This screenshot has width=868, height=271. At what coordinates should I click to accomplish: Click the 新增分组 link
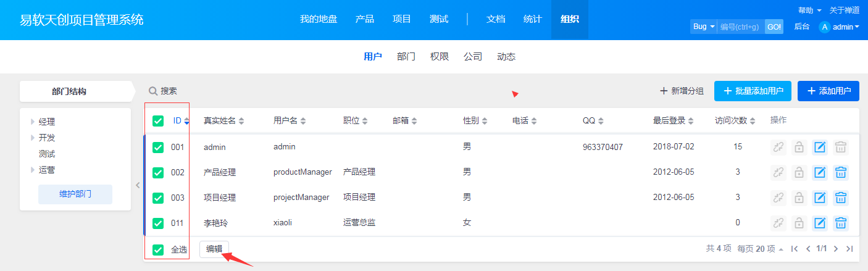tap(682, 91)
